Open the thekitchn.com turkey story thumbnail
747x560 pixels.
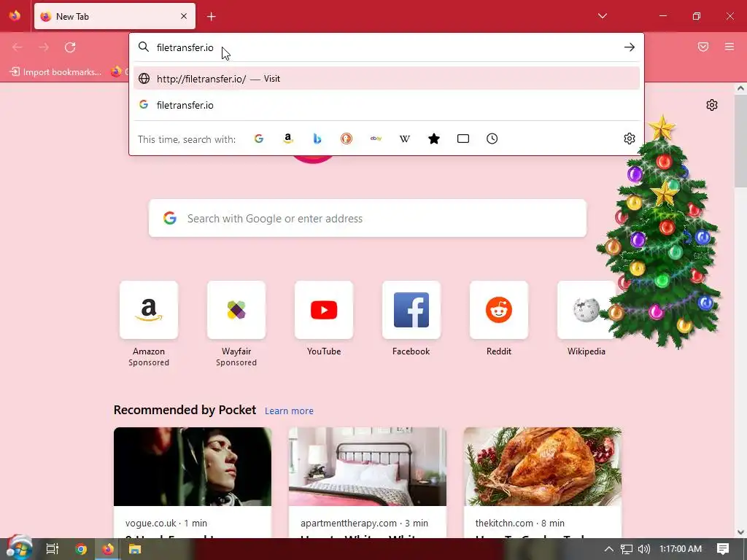(x=543, y=466)
